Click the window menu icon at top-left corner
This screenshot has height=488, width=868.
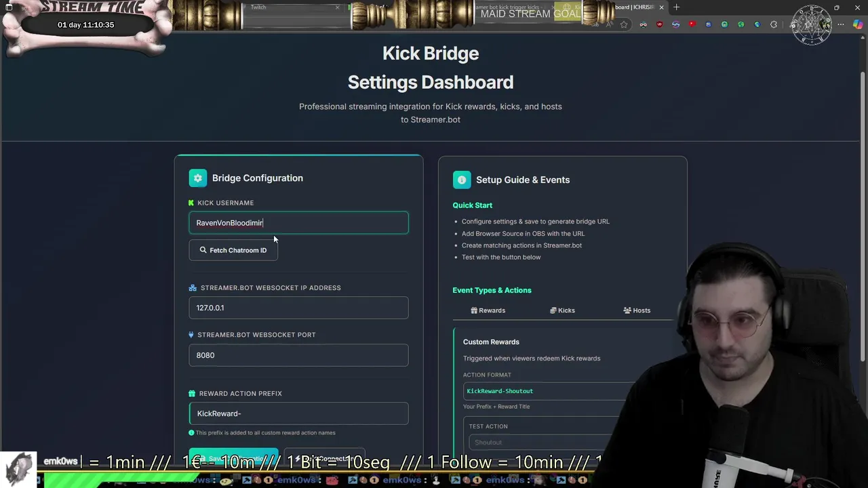[9, 7]
